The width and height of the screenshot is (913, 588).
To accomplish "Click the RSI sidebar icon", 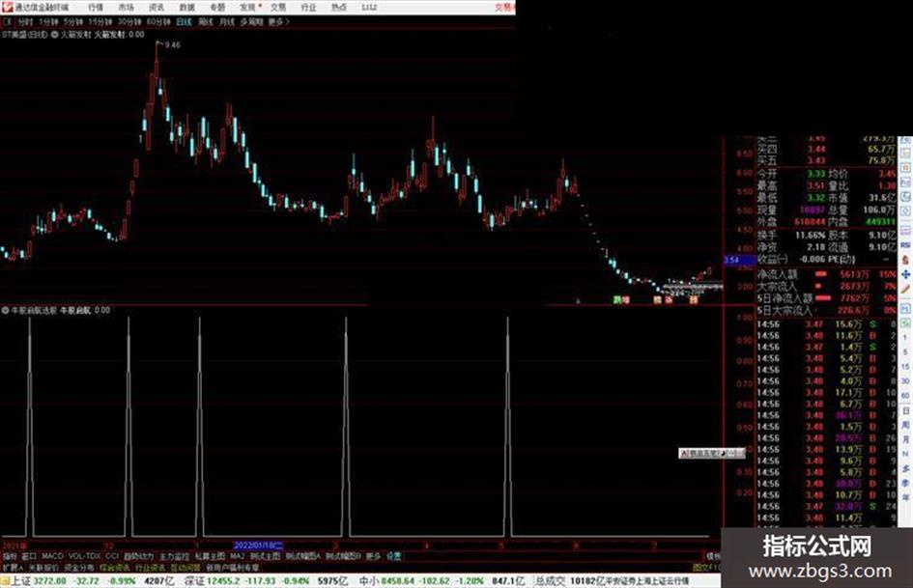I will pos(905,245).
